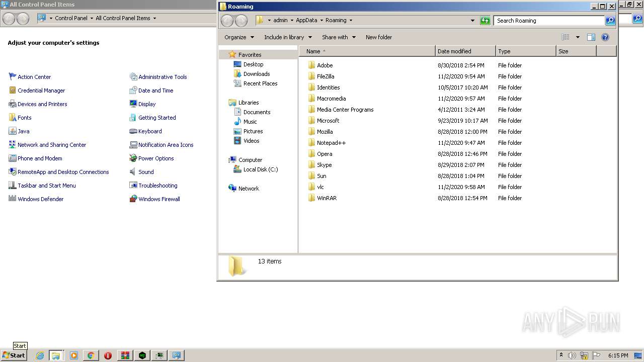Click admin in the address breadcrumb
Screen dimensions: 644x362
(x=280, y=21)
